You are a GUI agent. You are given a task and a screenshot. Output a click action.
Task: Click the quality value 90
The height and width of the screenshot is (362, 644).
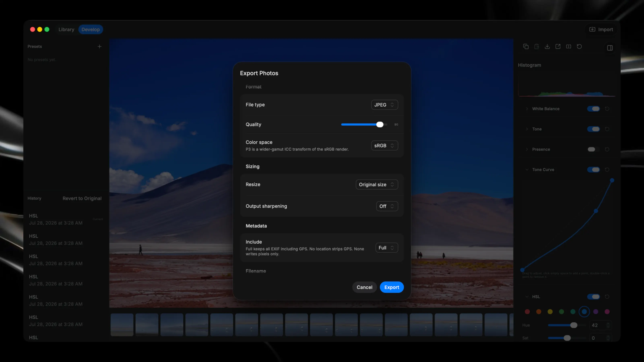[x=396, y=124]
